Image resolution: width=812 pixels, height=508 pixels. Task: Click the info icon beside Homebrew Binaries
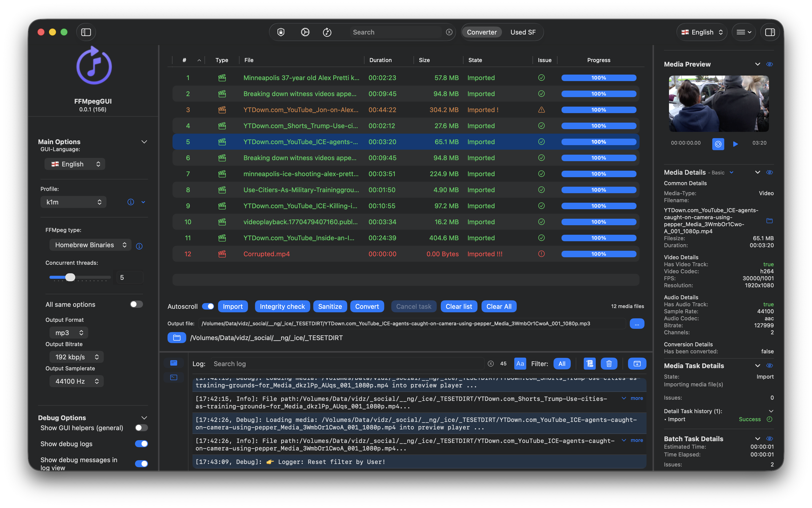[139, 246]
